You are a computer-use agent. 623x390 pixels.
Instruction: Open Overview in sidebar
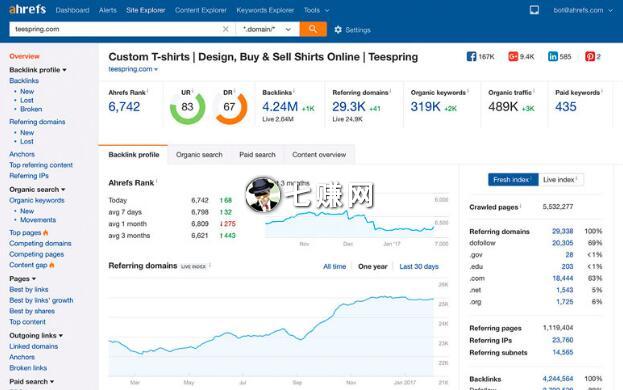pyautogui.click(x=24, y=56)
